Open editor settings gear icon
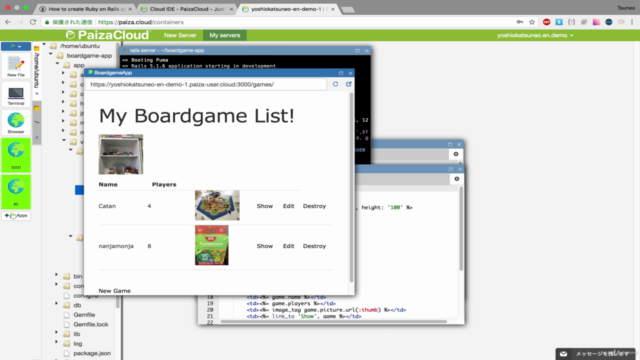Screen dimensions: 640x360 [x=457, y=179]
